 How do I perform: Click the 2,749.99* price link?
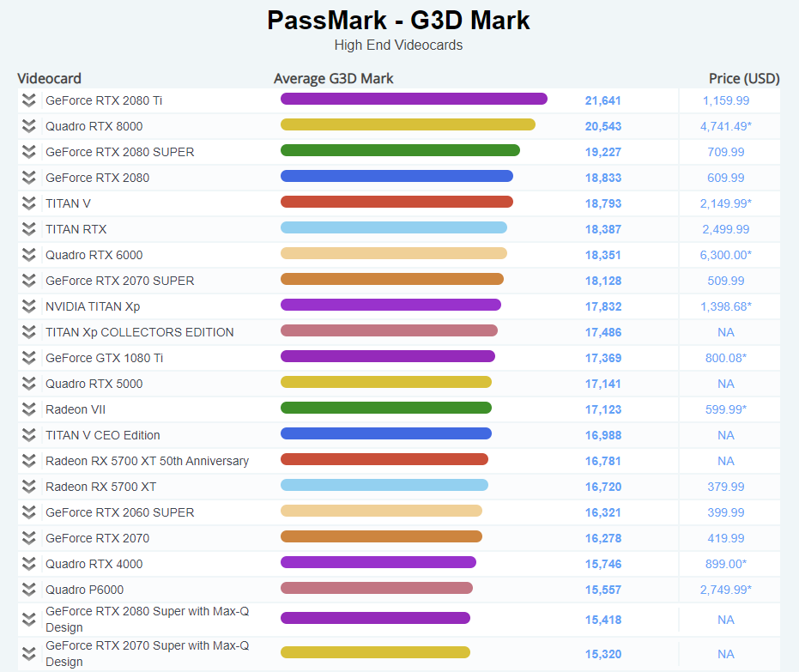[726, 590]
